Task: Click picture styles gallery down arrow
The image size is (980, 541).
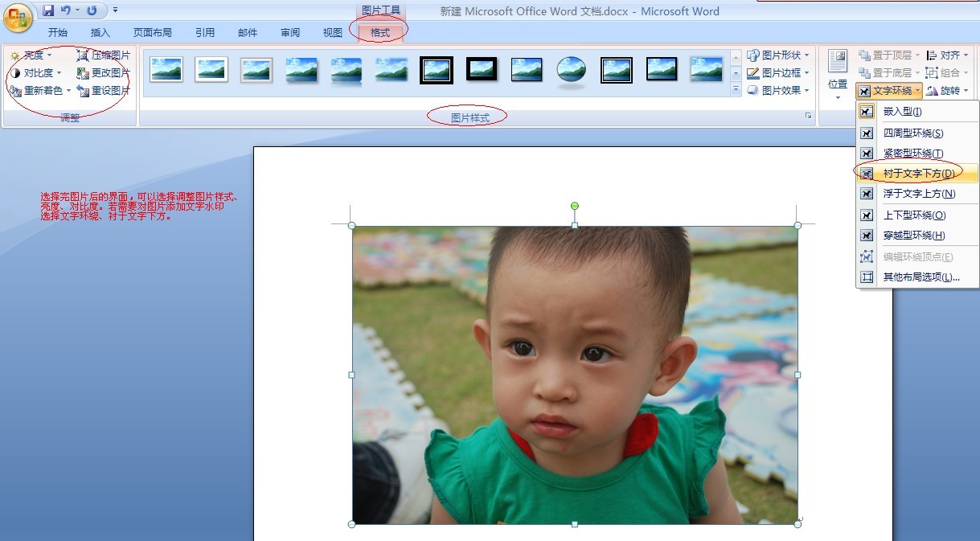Action: pos(736,73)
